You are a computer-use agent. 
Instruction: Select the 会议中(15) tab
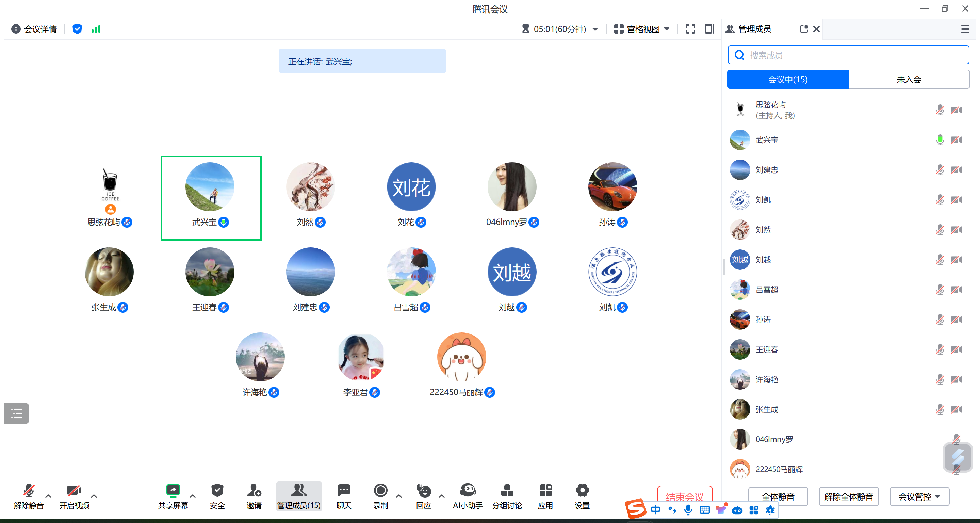[787, 79]
